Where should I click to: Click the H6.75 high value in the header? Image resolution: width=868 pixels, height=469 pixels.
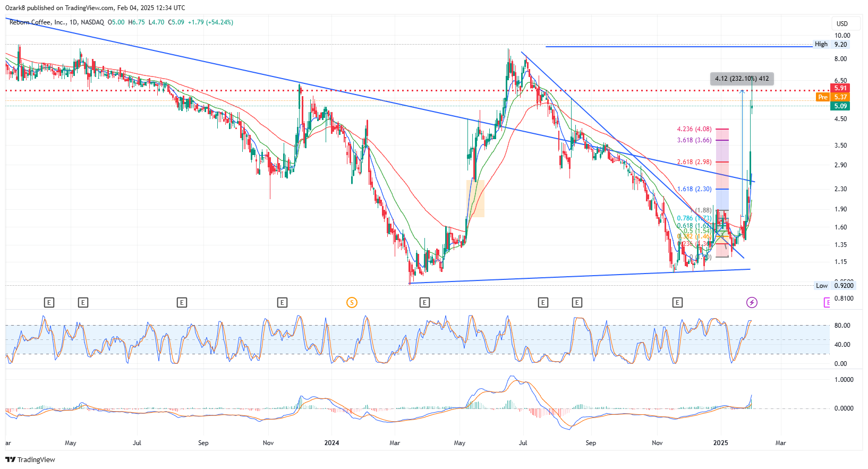click(x=136, y=22)
